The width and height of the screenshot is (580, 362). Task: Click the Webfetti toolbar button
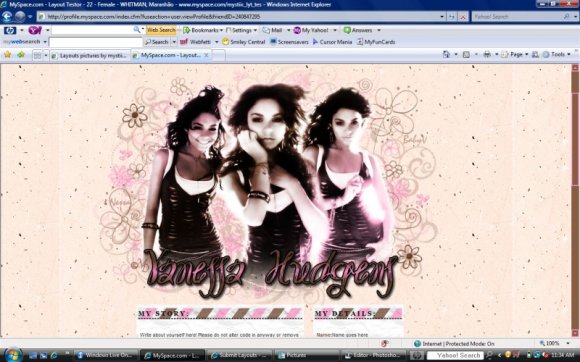click(x=196, y=42)
